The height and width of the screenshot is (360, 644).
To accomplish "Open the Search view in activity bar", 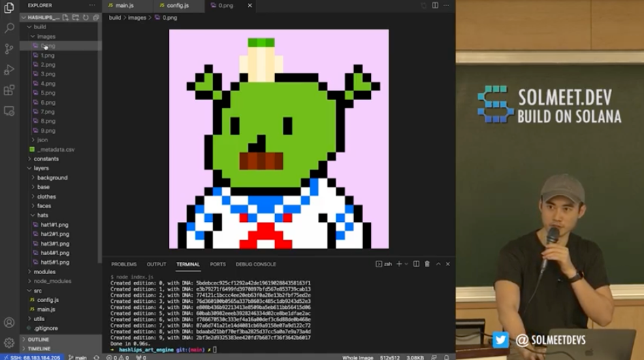I will pos(9,28).
